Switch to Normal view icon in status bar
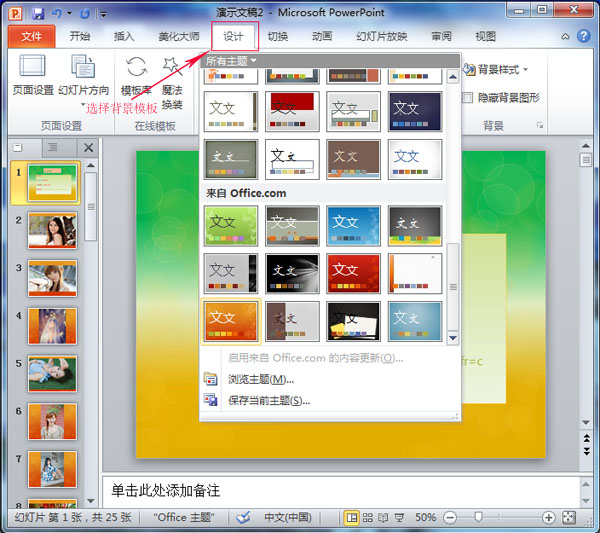The width and height of the screenshot is (600, 533). click(351, 518)
